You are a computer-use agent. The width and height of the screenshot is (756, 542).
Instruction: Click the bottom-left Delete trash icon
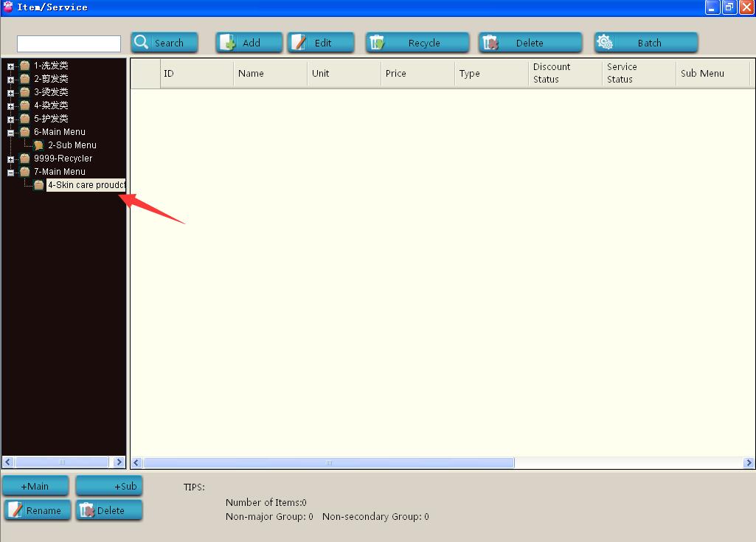click(x=87, y=510)
